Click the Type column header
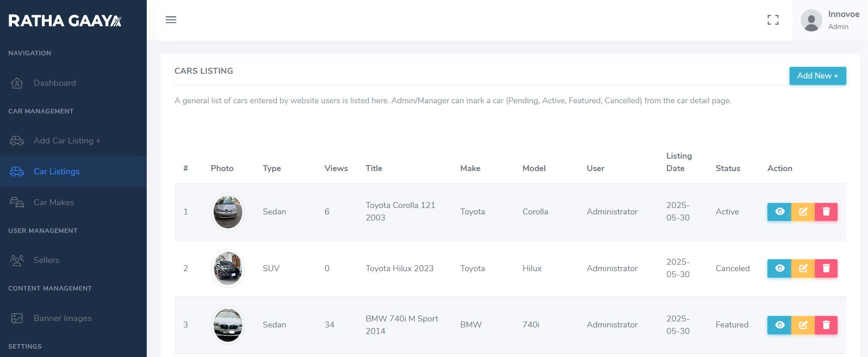 272,168
